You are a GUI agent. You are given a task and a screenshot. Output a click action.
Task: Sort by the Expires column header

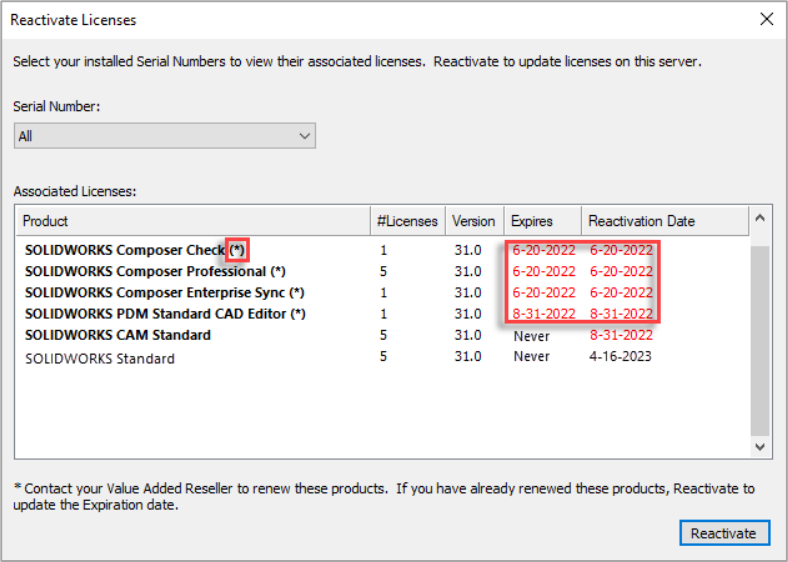[x=541, y=221]
